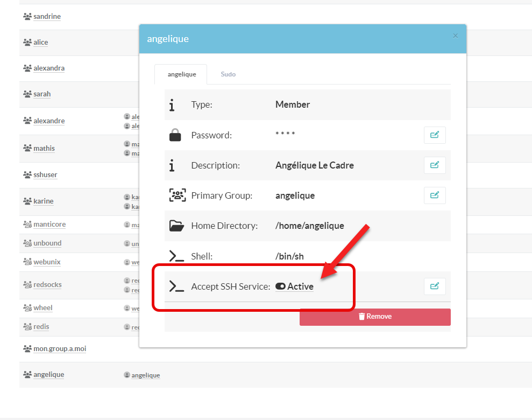Image resolution: width=532 pixels, height=420 pixels.
Task: Open the wheel group link
Action: [x=43, y=308]
